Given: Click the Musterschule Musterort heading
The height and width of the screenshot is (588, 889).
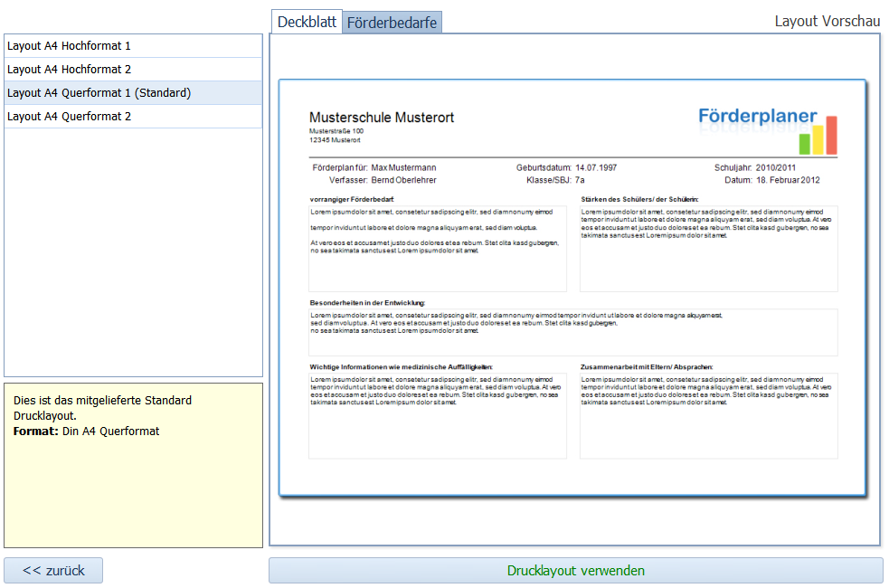Looking at the screenshot, I should coord(382,118).
